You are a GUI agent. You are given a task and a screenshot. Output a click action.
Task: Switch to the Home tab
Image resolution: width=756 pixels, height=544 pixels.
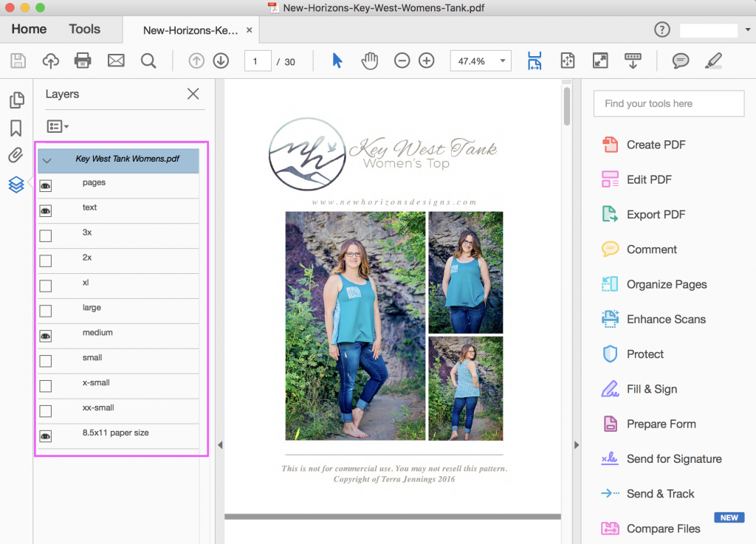(29, 30)
